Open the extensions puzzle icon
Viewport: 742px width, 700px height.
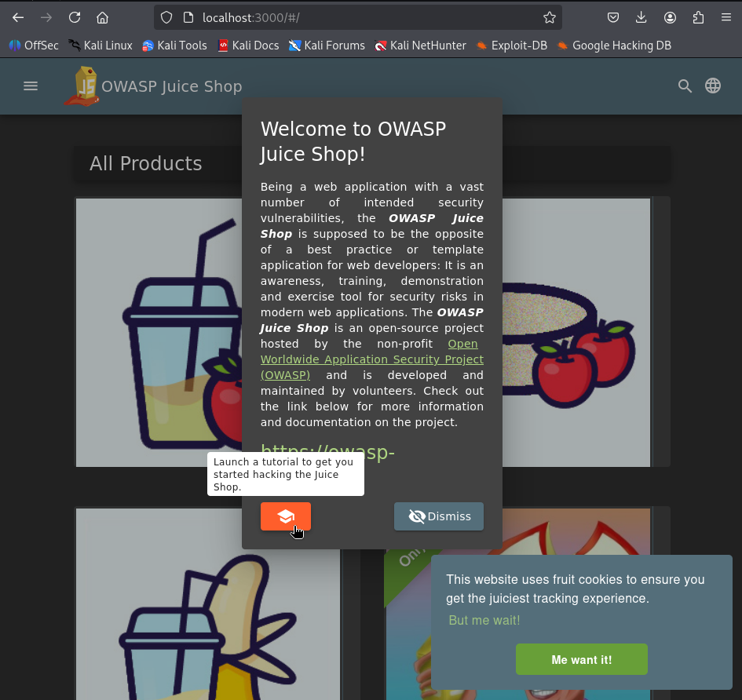click(x=698, y=18)
